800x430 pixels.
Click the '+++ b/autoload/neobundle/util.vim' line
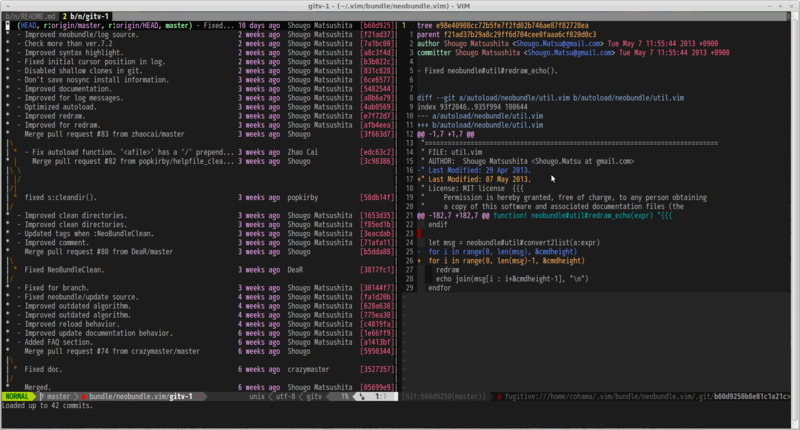pyautogui.click(x=480, y=125)
